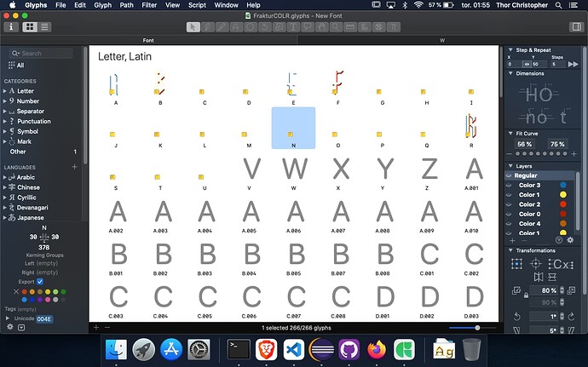Open the Path menu
Screen dimensions: 588x367
[x=126, y=5]
